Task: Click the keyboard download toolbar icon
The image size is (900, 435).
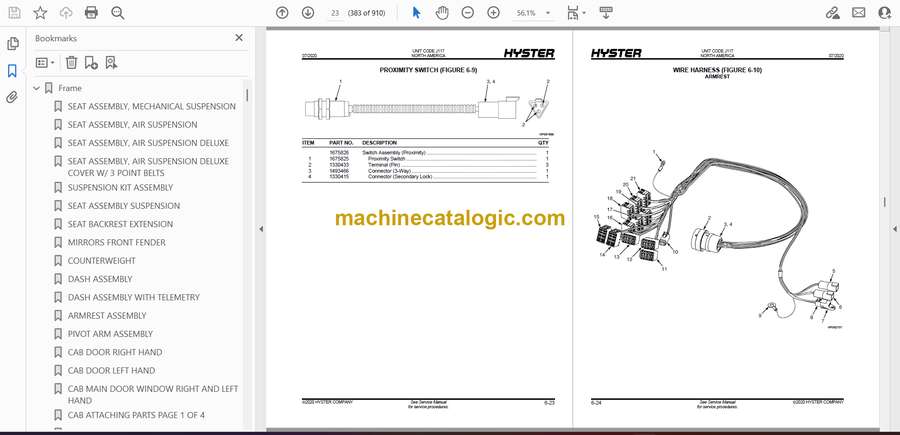Action: tap(606, 13)
